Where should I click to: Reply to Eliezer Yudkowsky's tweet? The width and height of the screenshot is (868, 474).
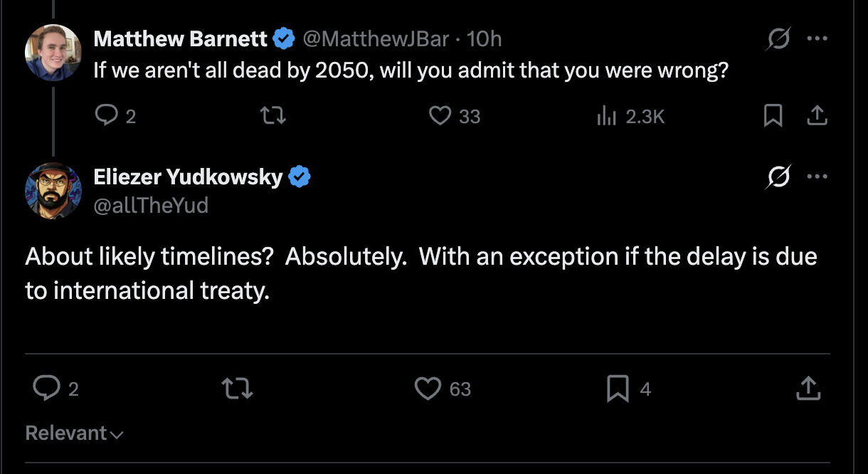(47, 388)
